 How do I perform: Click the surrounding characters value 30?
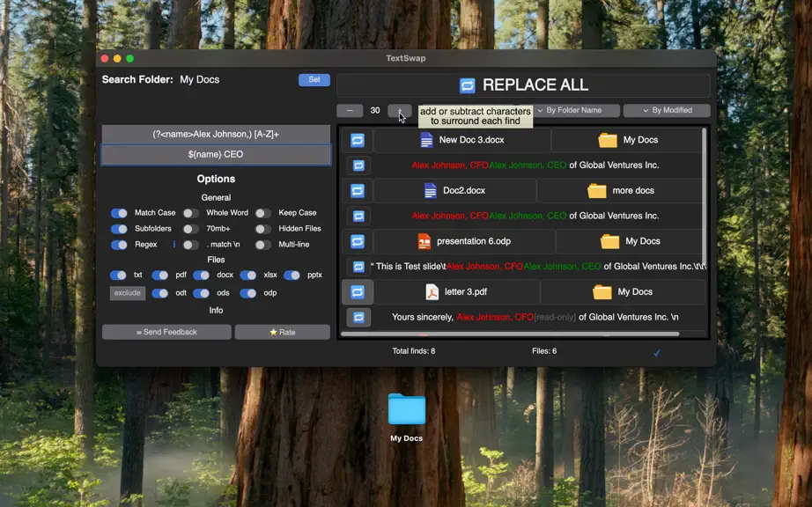pyautogui.click(x=375, y=111)
